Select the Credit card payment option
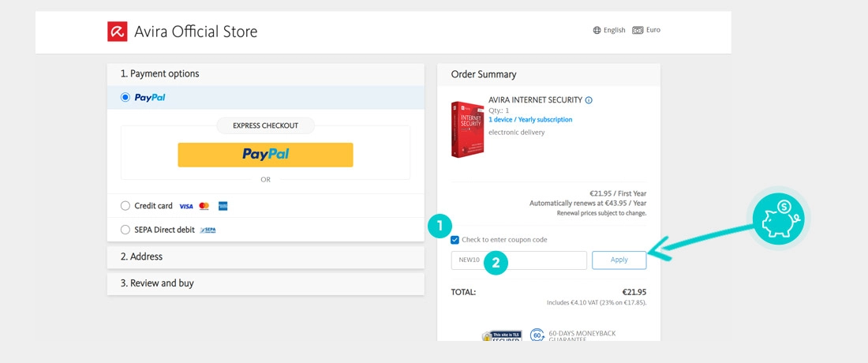Screen dimensions: 868x363 125,206
